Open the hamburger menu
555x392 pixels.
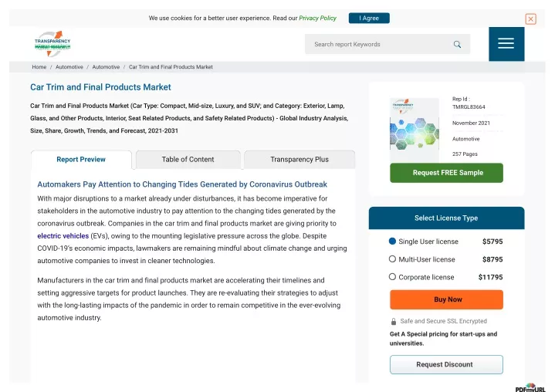(506, 44)
